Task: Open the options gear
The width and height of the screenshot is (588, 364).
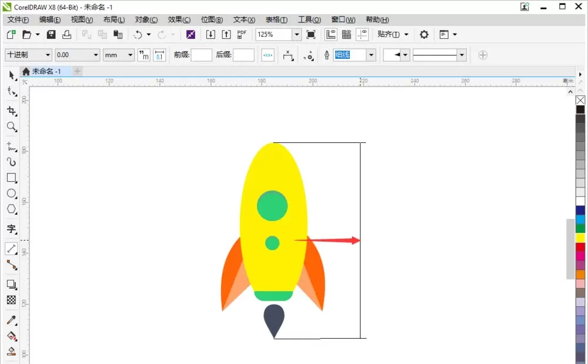Action: 424,35
